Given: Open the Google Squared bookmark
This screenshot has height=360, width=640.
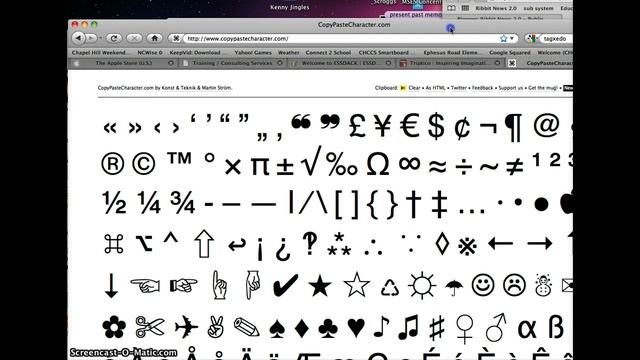Looking at the screenshot, I should pos(509,53).
